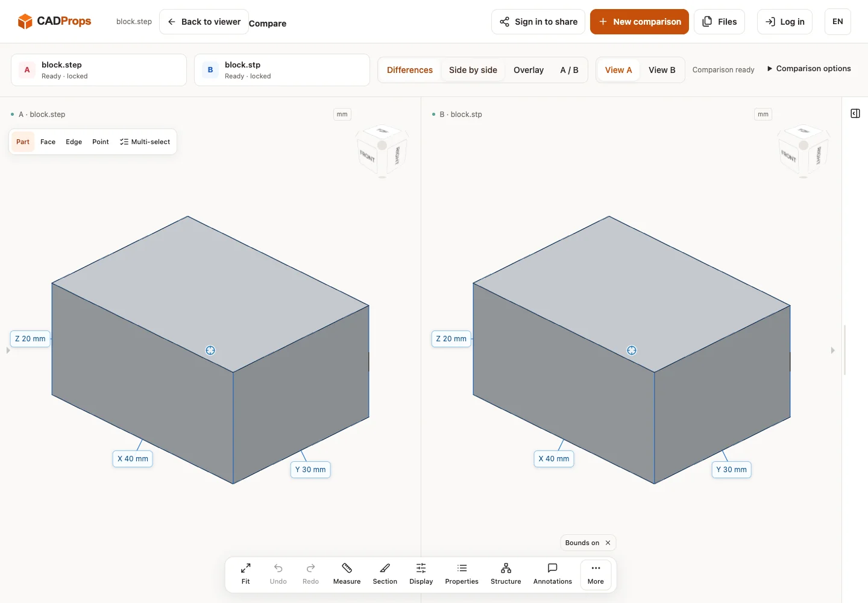Screen dimensions: 868x603
Task: Switch to Overlay view
Action: tap(529, 70)
